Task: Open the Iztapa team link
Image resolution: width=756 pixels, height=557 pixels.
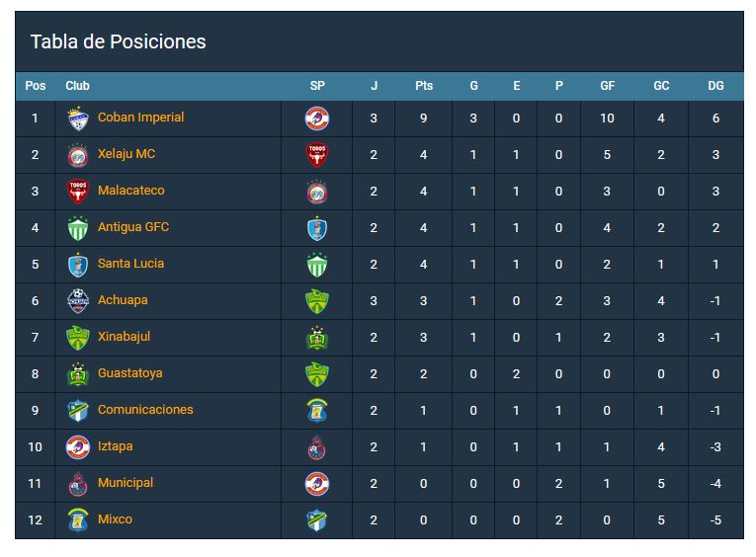Action: click(x=116, y=446)
